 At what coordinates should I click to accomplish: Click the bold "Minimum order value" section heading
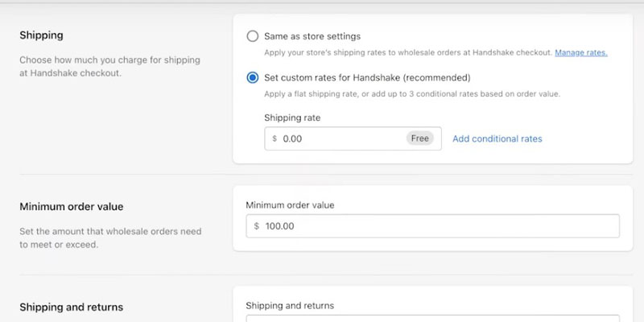coord(72,207)
